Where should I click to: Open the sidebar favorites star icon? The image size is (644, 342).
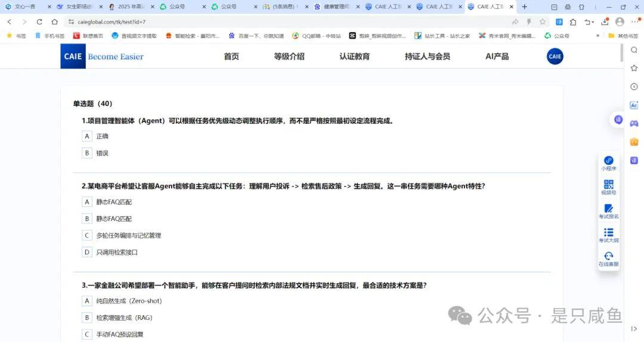pyautogui.click(x=634, y=68)
